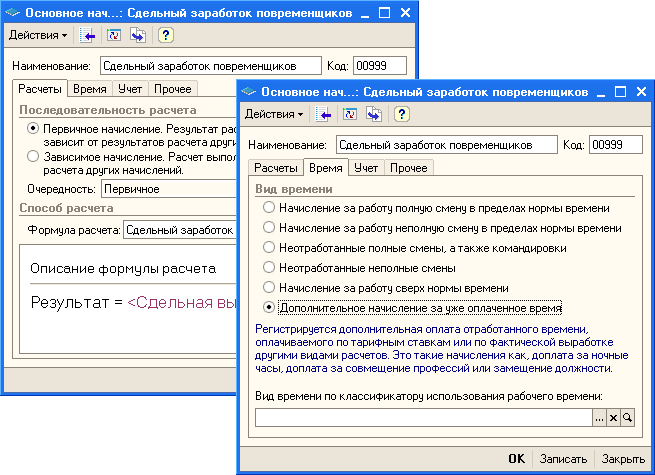Click document-copy arrow icon in back window toolbar
The width and height of the screenshot is (655, 475).
click(138, 35)
